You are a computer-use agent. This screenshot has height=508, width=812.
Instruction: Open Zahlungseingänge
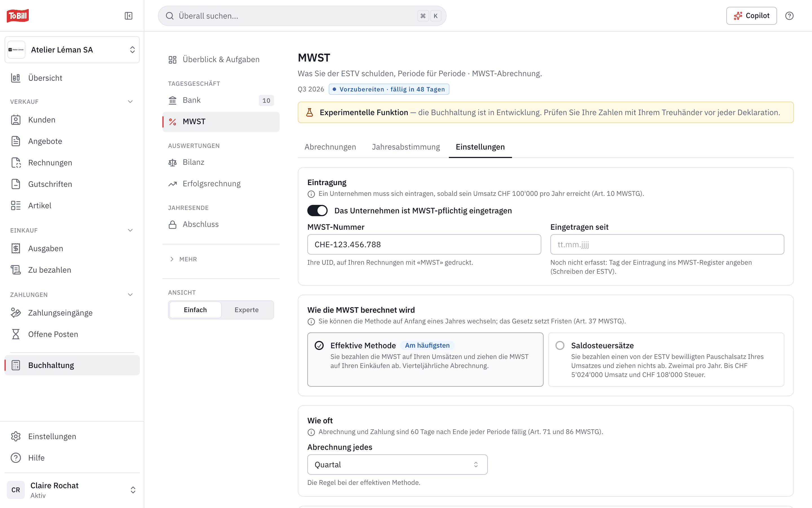72,313
